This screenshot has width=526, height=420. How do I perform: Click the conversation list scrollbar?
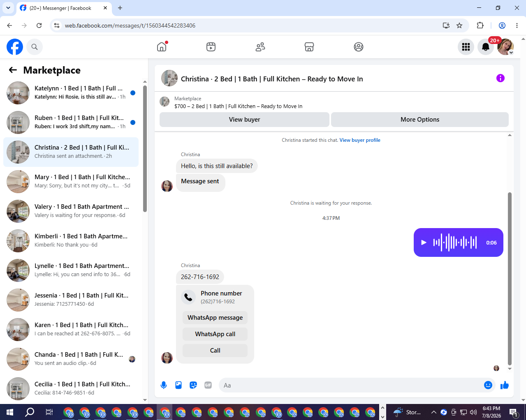point(145,149)
